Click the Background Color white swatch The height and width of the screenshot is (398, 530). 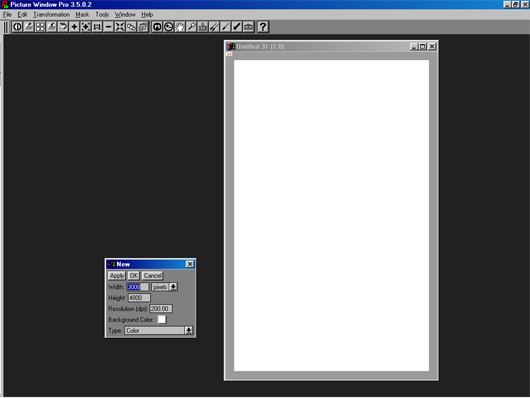[x=162, y=320]
